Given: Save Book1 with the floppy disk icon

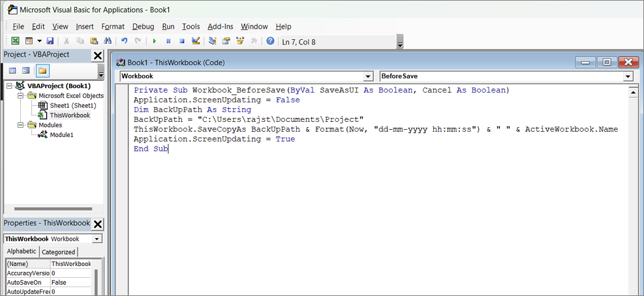Looking at the screenshot, I should coord(50,41).
